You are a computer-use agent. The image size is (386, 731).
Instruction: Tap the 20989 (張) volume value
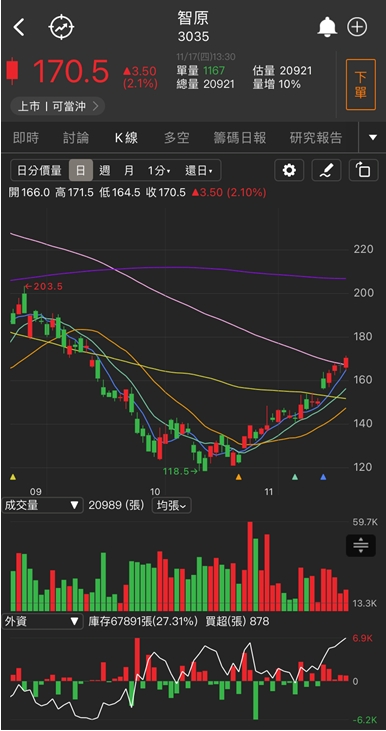tap(117, 505)
